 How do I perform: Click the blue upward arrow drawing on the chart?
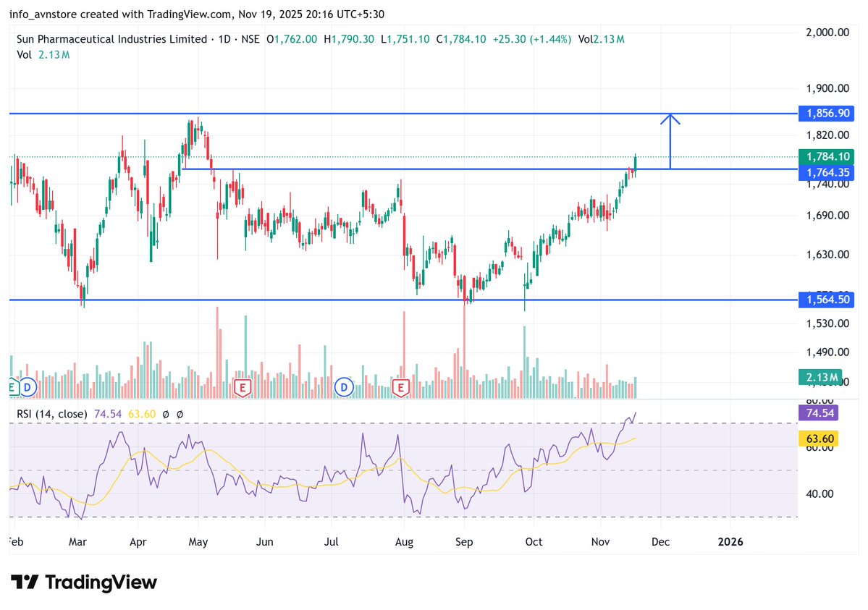(671, 141)
